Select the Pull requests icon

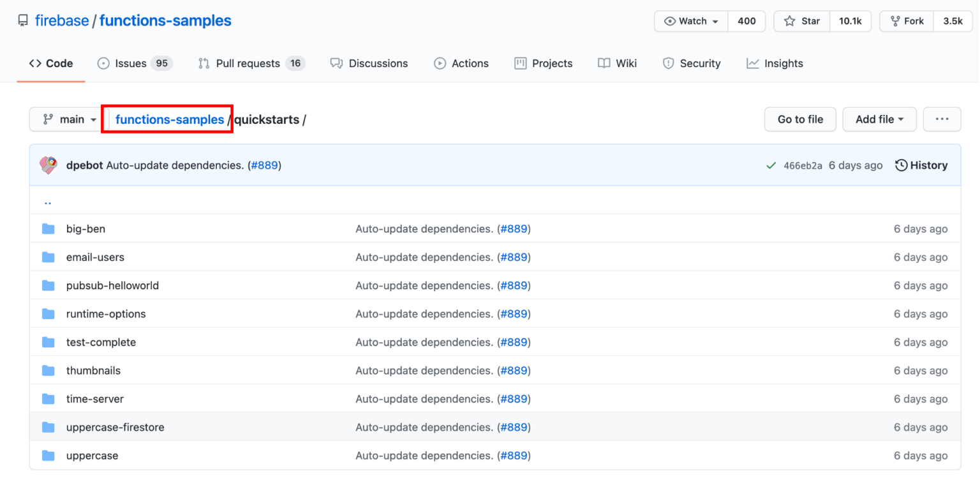[203, 63]
